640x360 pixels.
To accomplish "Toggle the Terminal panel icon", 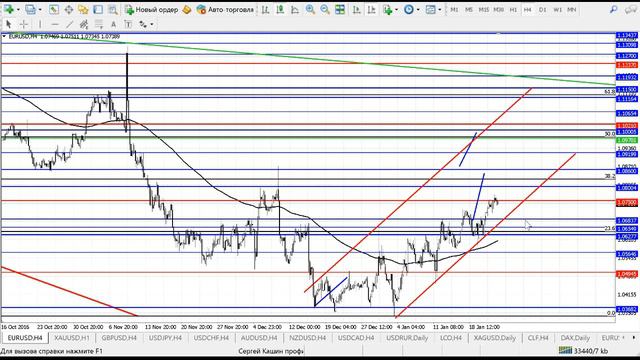I will pyautogui.click(x=98, y=9).
